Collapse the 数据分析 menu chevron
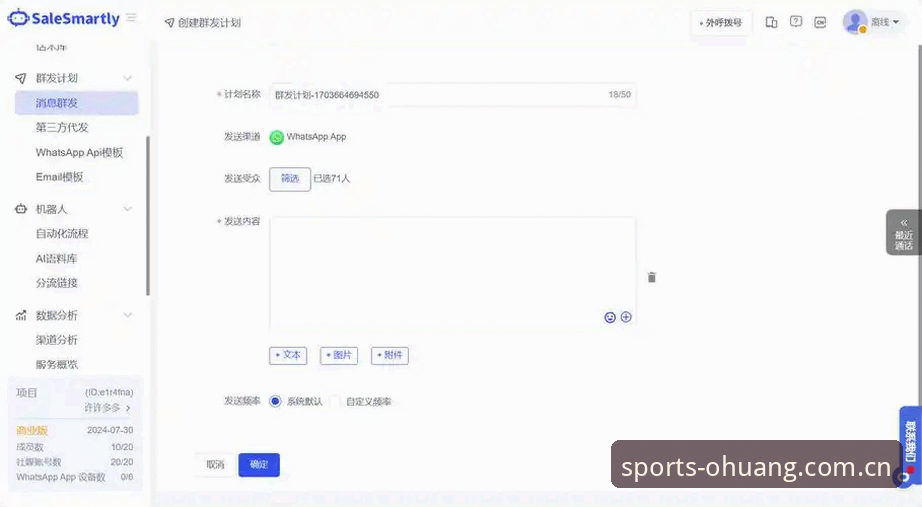 pos(127,315)
